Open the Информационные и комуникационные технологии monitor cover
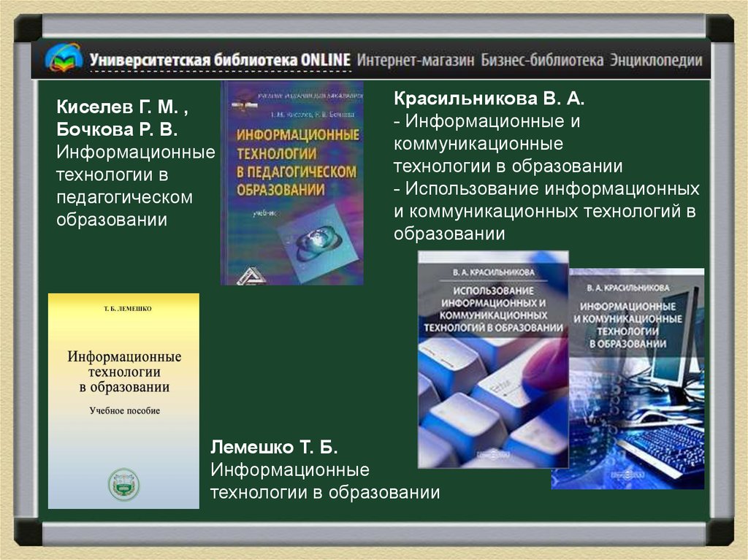748x560 pixels. coord(636,379)
